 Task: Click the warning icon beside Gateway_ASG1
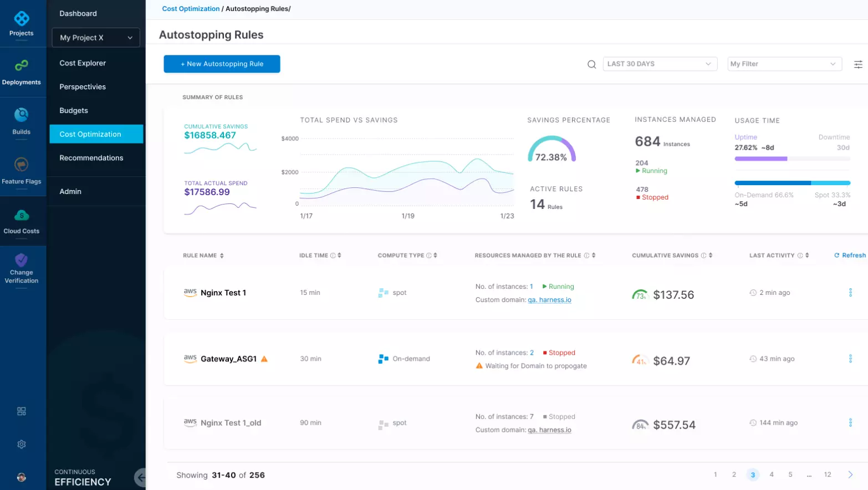pyautogui.click(x=264, y=359)
